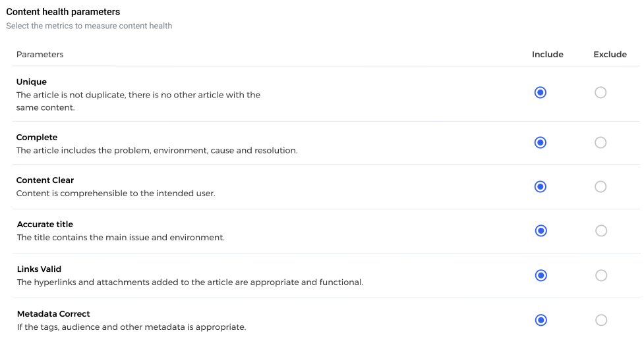Image resolution: width=644 pixels, height=343 pixels.
Task: Mark Links Valid as Exclude
Action: pos(600,275)
